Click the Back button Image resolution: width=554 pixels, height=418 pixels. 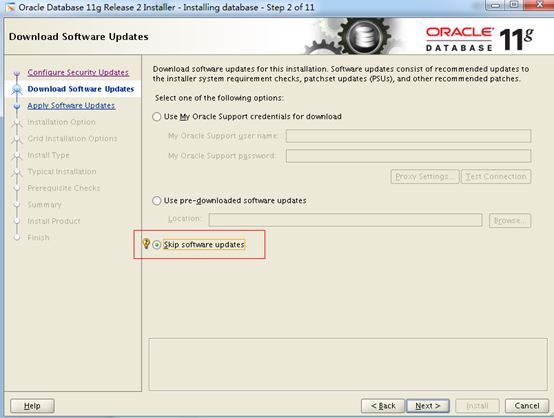pos(383,406)
